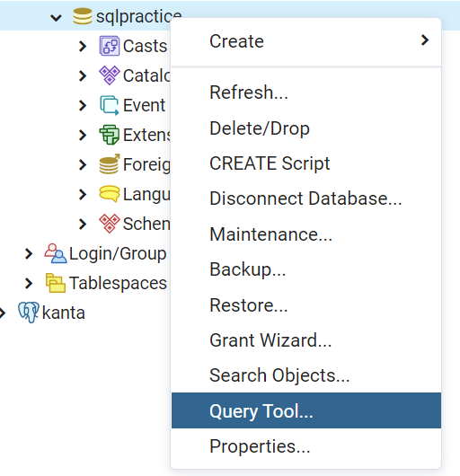Click the Login/Group Roles users icon
Viewport: 460px width, 476px height.
(56, 253)
